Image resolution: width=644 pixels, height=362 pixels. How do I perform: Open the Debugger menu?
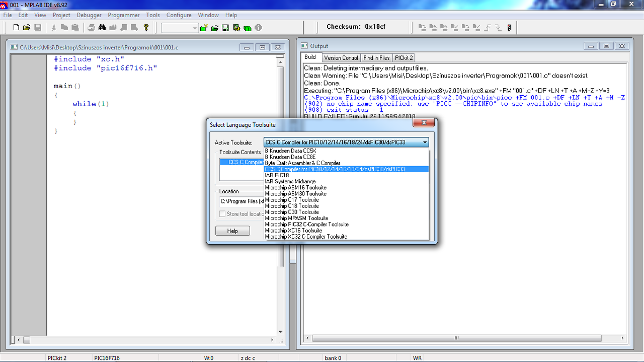[x=89, y=15]
